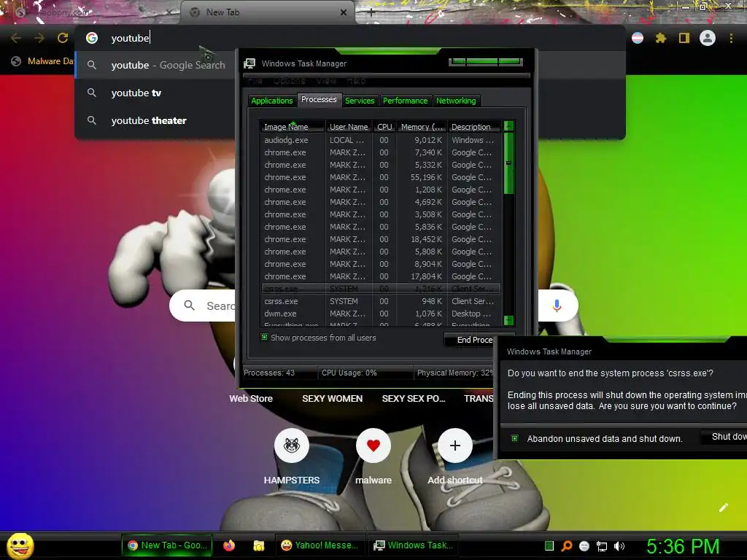Switch to the Applications tab in Task Manager
Screen dimensions: 747x560
click(271, 101)
